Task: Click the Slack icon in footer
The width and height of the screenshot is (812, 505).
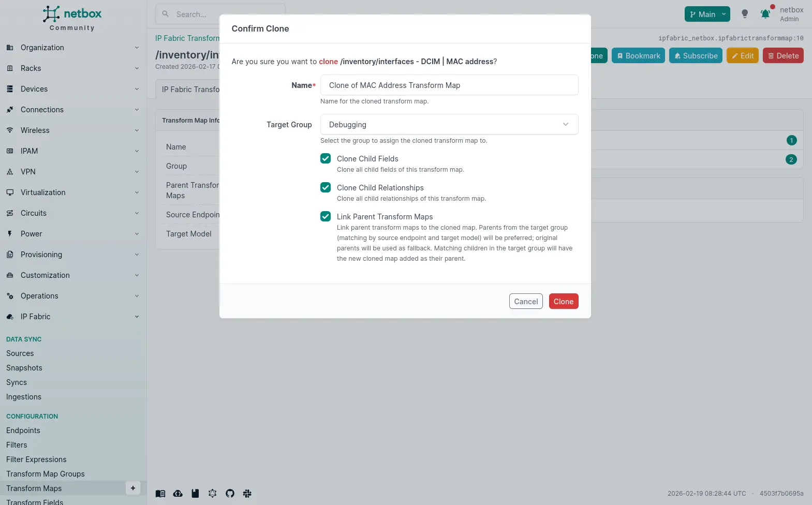Action: [247, 494]
